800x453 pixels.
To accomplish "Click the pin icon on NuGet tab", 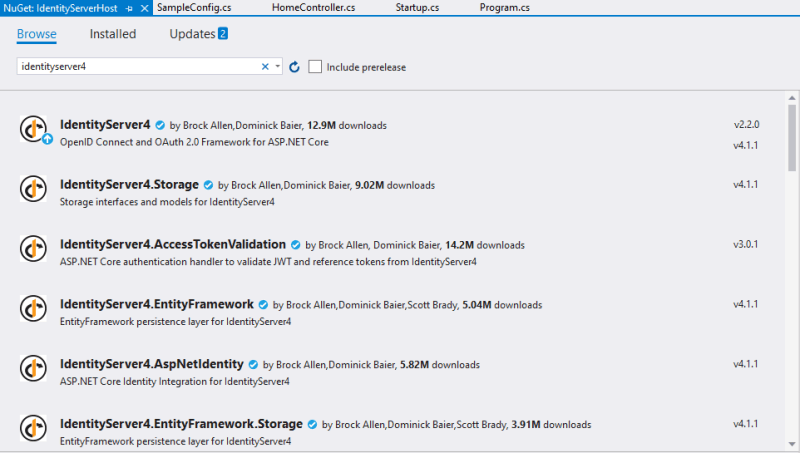I will (129, 9).
